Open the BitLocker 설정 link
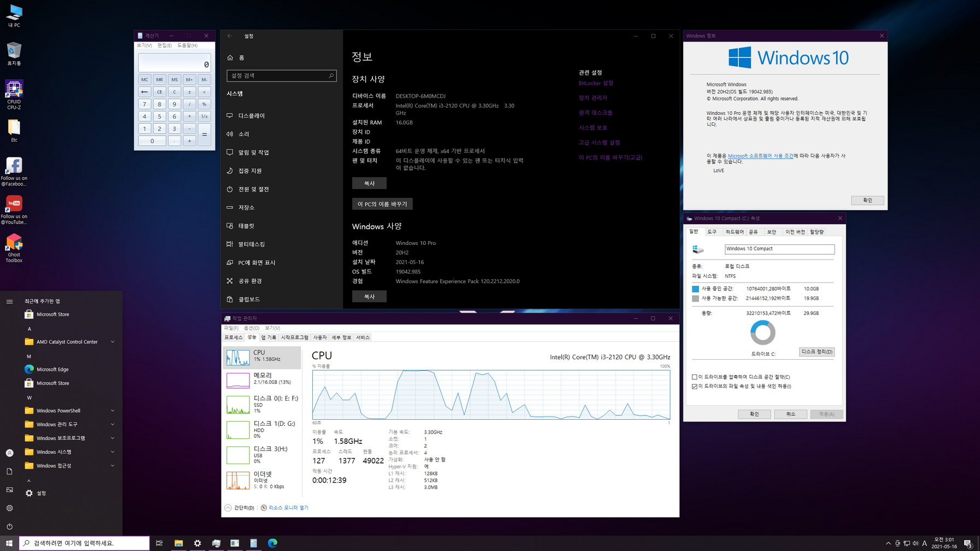 pos(596,83)
